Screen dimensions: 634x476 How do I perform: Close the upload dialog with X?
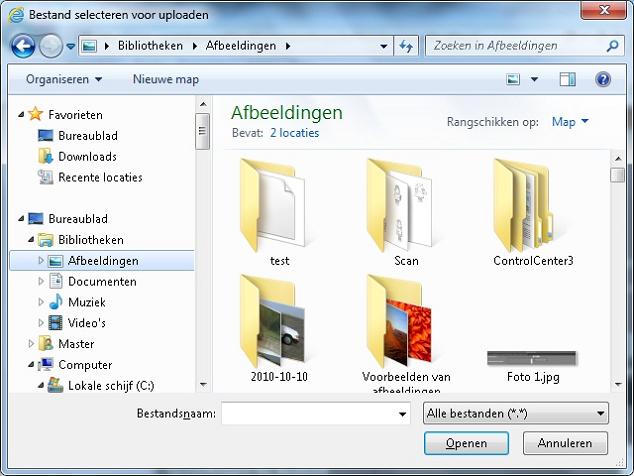click(x=604, y=10)
